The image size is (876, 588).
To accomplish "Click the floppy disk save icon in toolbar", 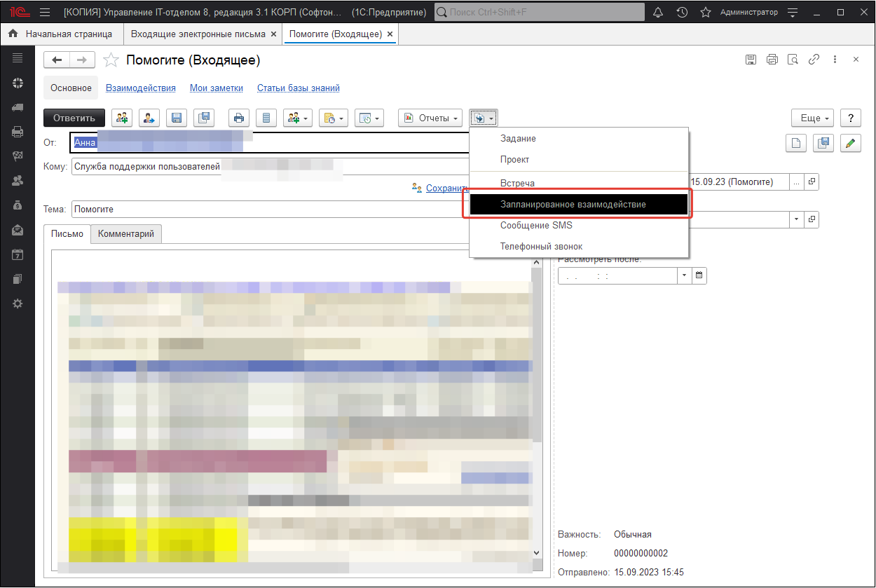I will click(x=177, y=118).
